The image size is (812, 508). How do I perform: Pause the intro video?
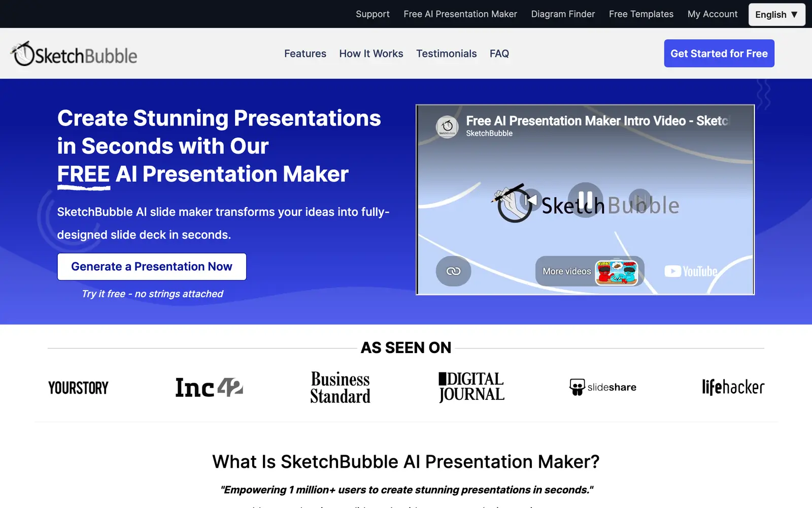coord(585,200)
